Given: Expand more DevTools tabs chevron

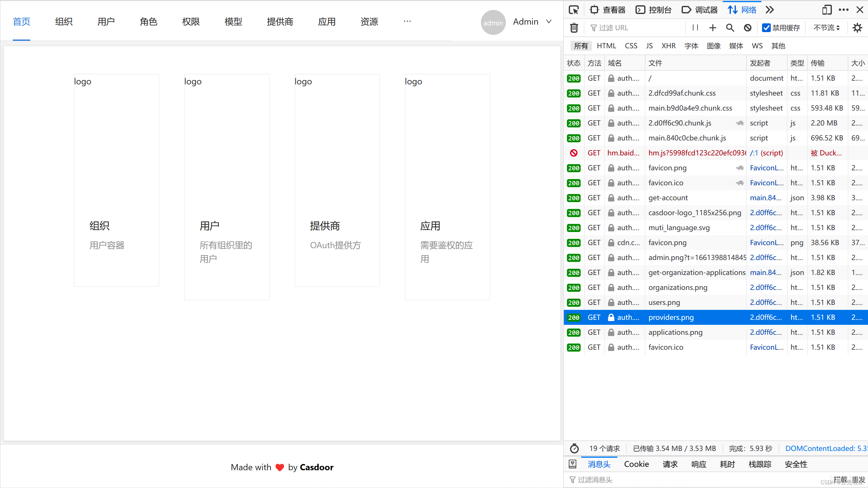Looking at the screenshot, I should pos(770,10).
